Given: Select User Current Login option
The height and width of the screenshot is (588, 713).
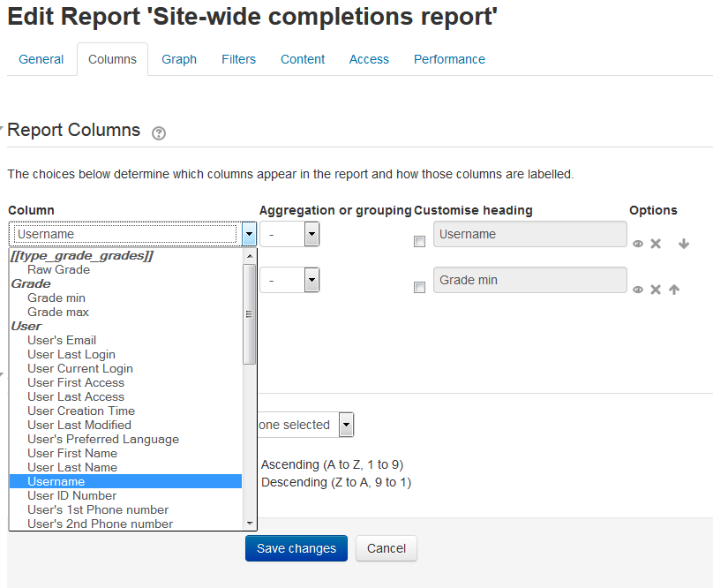Looking at the screenshot, I should pos(126,369).
